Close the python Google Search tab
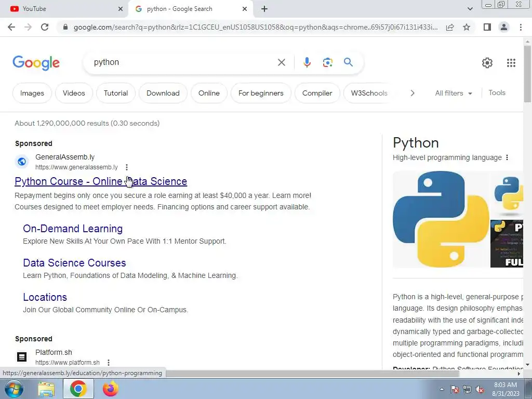Viewport: 532px width, 399px height. point(245,9)
